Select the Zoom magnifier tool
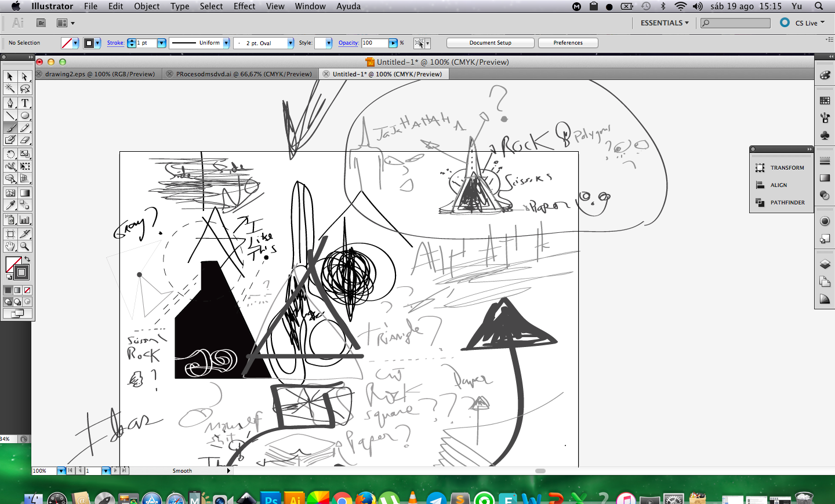 (x=24, y=246)
